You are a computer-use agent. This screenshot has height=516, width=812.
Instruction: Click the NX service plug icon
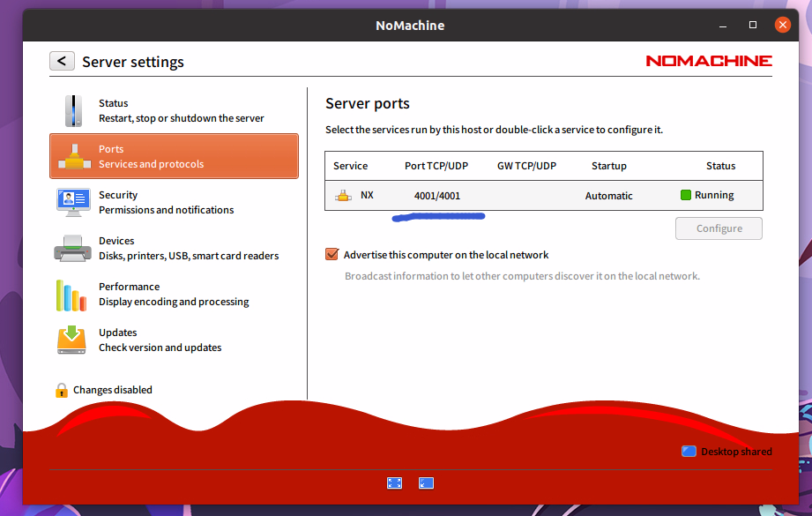[343, 195]
